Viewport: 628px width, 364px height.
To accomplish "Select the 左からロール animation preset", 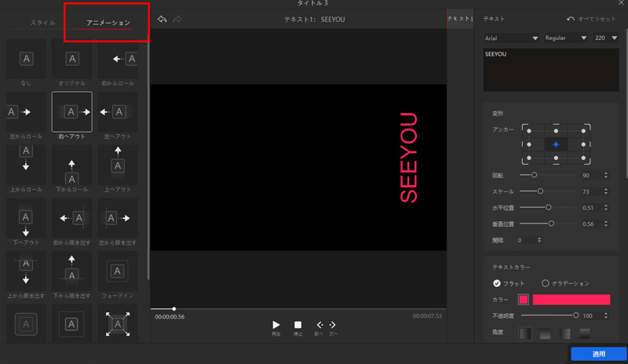I will pyautogui.click(x=26, y=112).
